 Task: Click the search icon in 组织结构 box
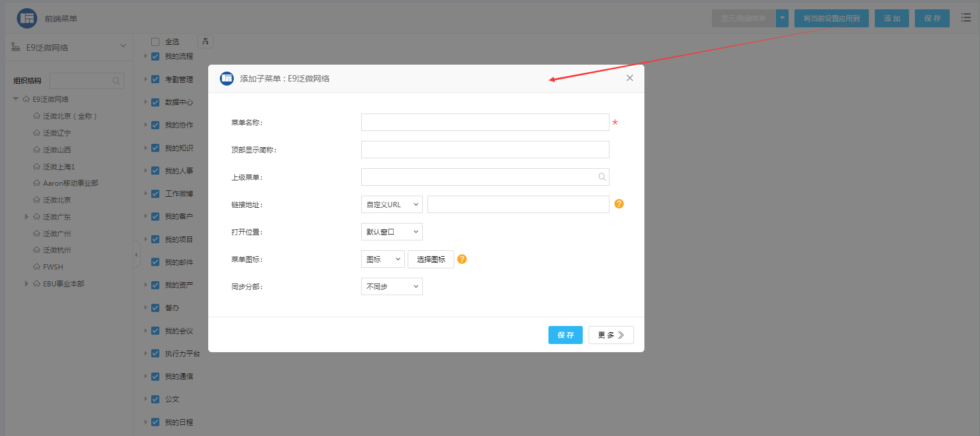pyautogui.click(x=116, y=81)
